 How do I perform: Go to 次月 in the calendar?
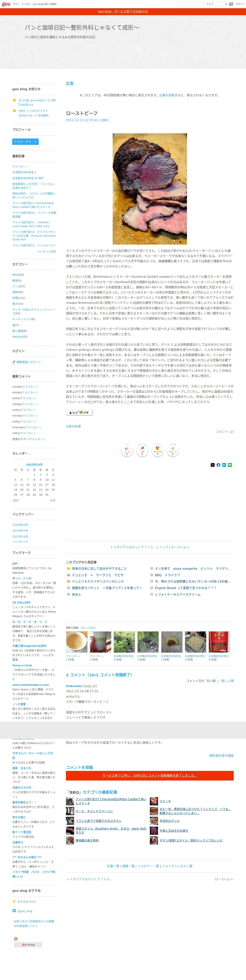pos(52,501)
